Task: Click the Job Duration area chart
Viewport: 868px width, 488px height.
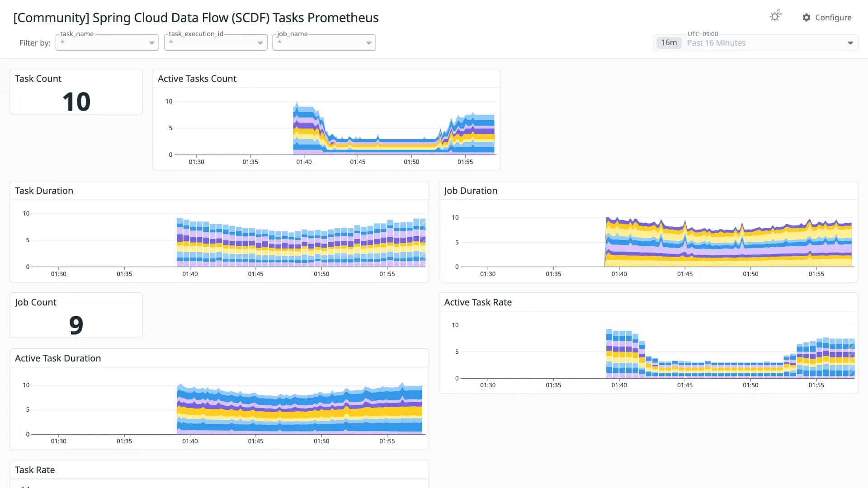Action: 658,240
